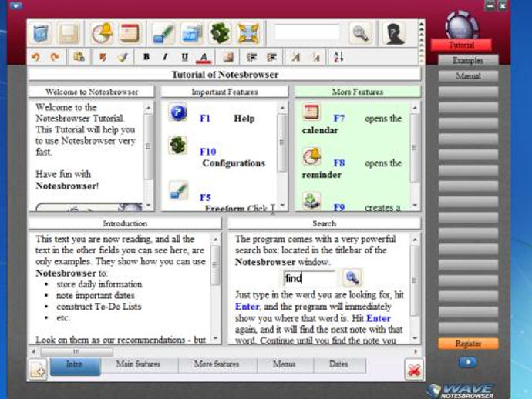Undo with the left curved arrow icon
Image resolution: width=532 pixels, height=399 pixels.
point(36,57)
